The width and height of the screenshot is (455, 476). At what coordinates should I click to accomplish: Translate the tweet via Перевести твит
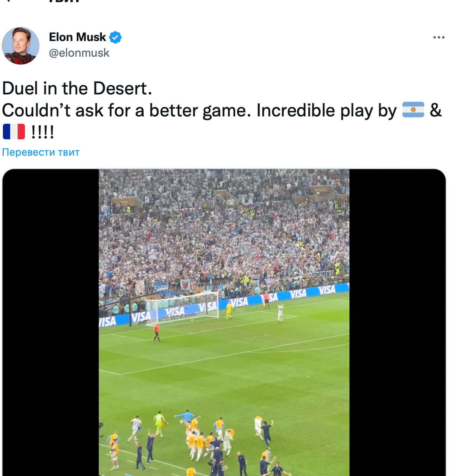tap(41, 152)
